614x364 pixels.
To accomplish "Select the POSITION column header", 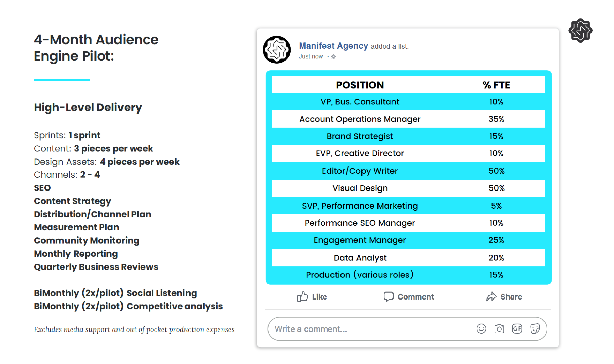I will (x=360, y=85).
